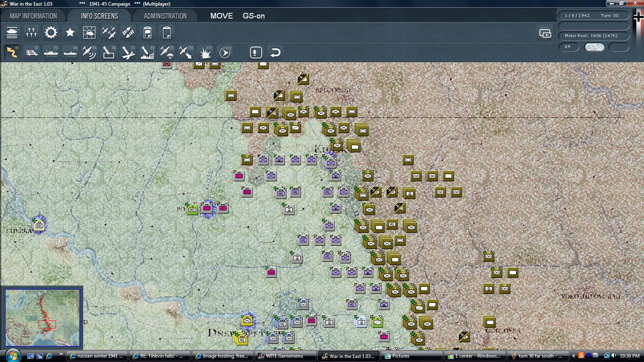Select air reconnaissance mode (F5)
Image resolution: width=644 pixels, height=362 pixels.
point(89,51)
